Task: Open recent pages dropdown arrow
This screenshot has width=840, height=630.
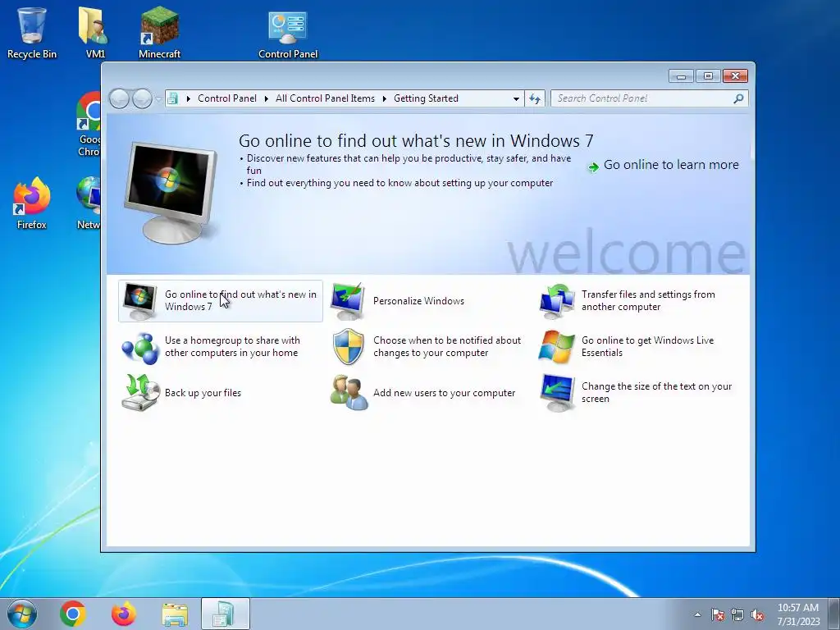Action: click(x=158, y=99)
